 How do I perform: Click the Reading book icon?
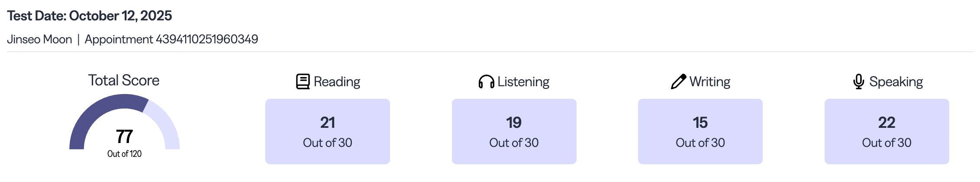tap(303, 81)
